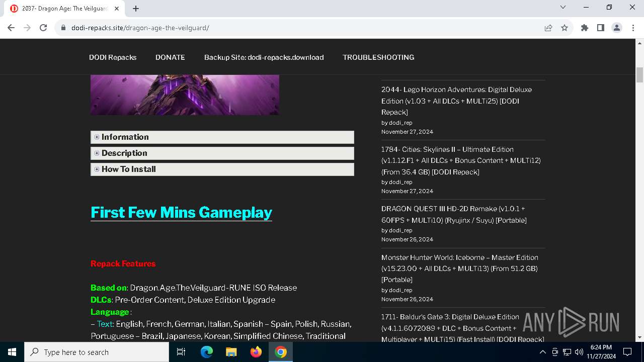644x362 pixels.
Task: Click the scrollbar up arrow
Action: pos(639,43)
